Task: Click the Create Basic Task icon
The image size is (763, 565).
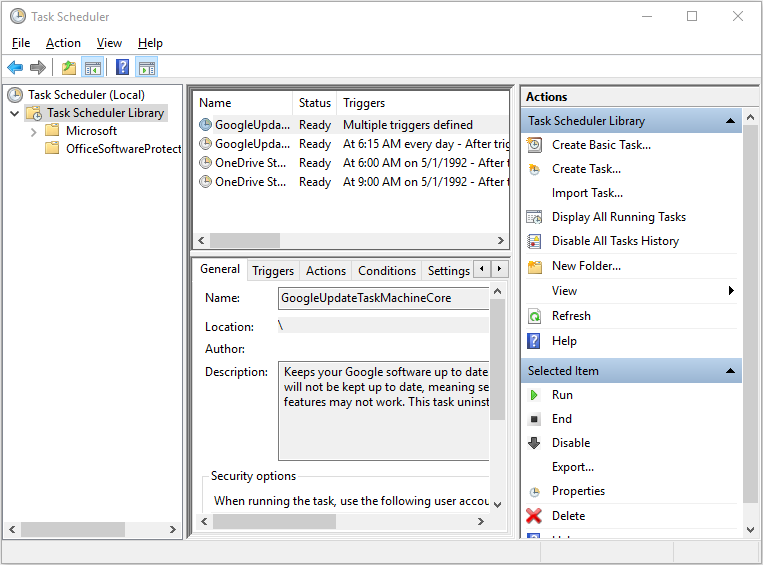Action: [x=534, y=145]
